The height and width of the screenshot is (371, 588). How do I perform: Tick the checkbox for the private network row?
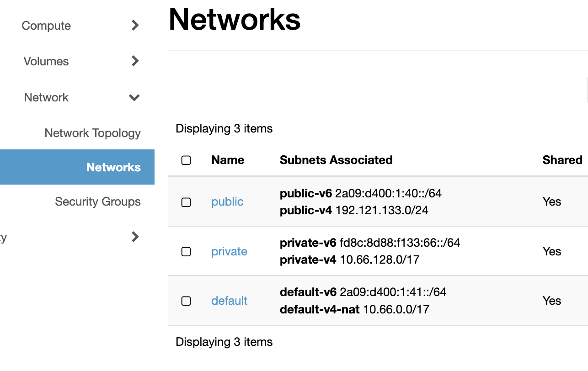point(186,252)
